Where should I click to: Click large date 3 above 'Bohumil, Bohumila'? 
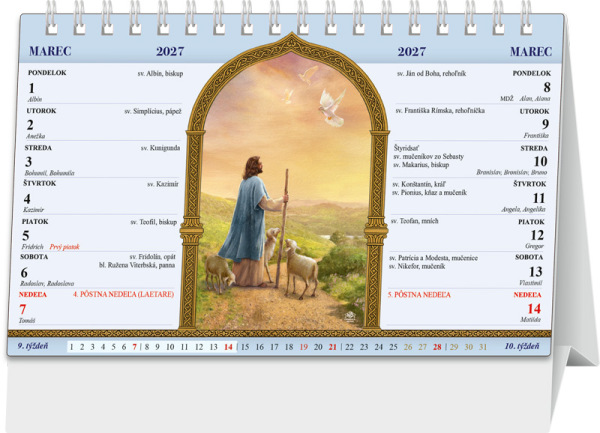click(x=28, y=162)
